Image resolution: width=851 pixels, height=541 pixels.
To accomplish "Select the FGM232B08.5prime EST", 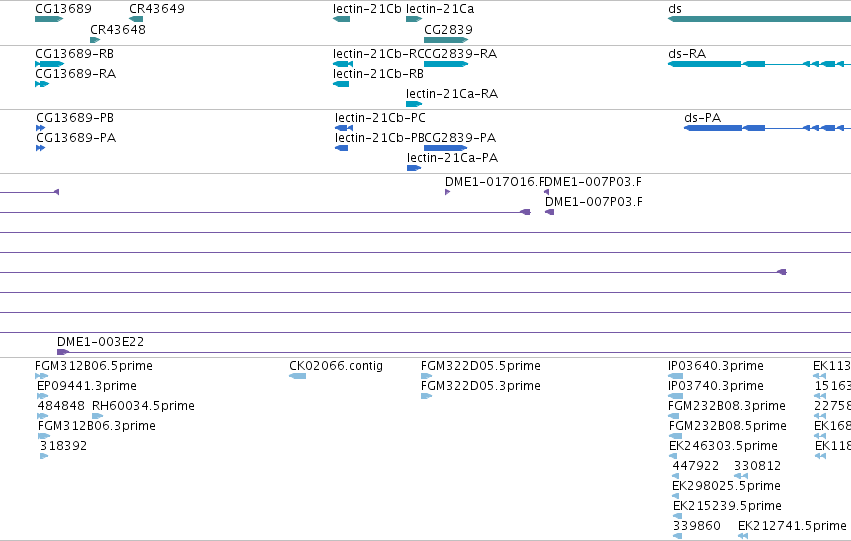I will 675,436.
